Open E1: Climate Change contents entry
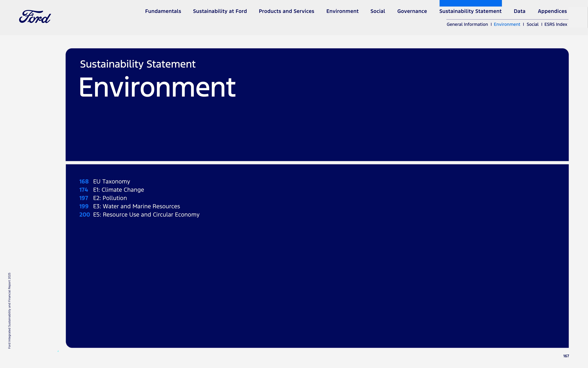The height and width of the screenshot is (368, 588). click(118, 190)
